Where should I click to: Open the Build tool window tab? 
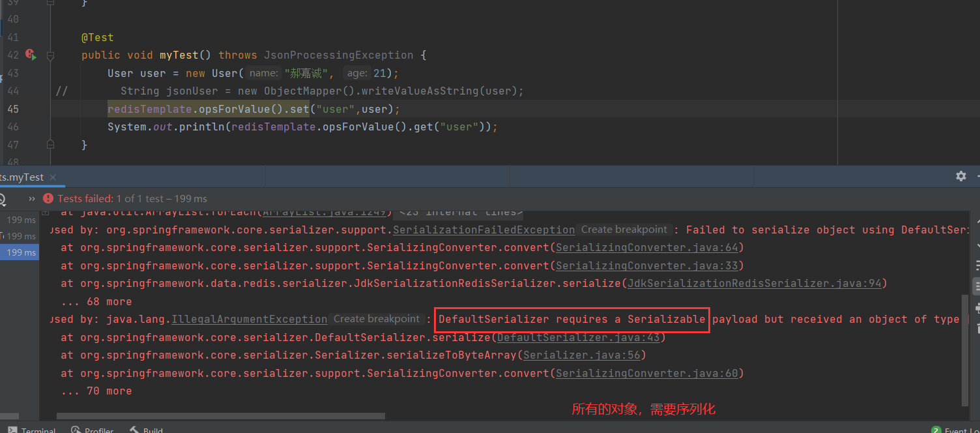[x=153, y=430]
